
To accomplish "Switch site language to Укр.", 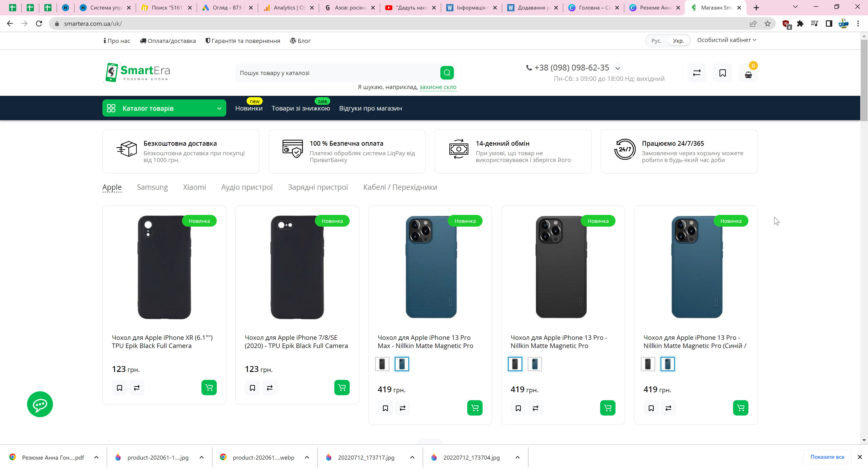I will [678, 41].
